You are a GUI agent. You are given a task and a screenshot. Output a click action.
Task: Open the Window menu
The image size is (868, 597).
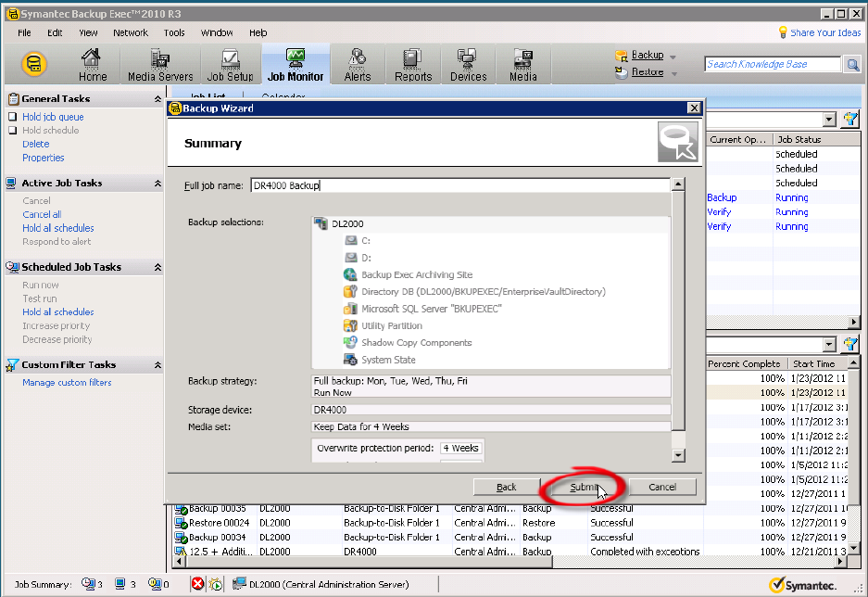point(217,32)
